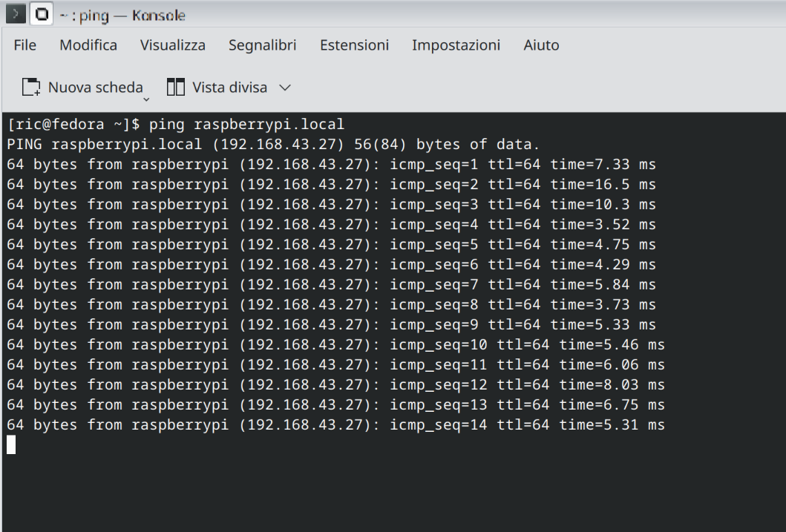Image resolution: width=786 pixels, height=532 pixels.
Task: Click the blinking terminal cursor block
Action: 11,444
